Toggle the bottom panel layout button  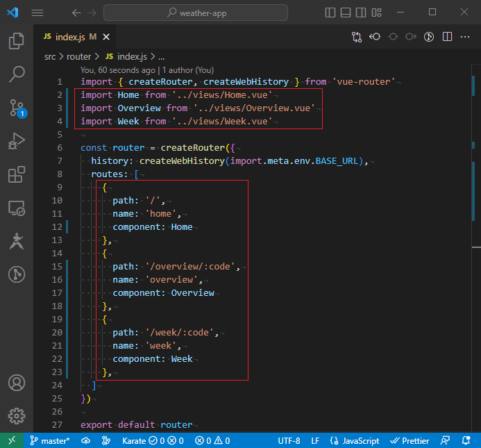click(x=346, y=13)
